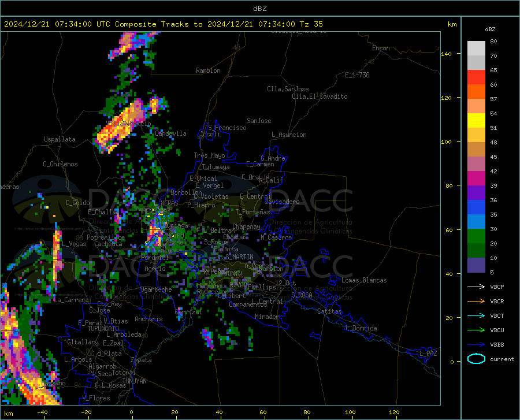Click the 'current' legend label

point(502,359)
